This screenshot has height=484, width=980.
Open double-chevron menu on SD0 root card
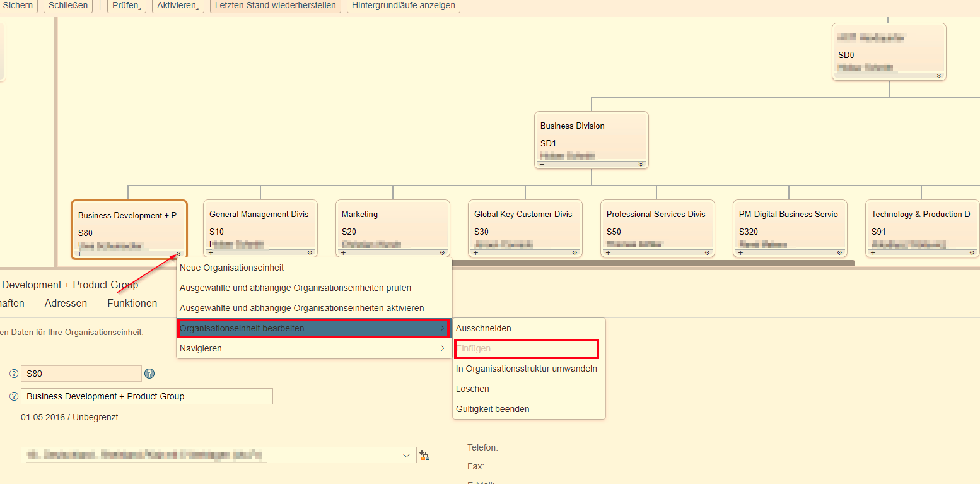pos(939,76)
